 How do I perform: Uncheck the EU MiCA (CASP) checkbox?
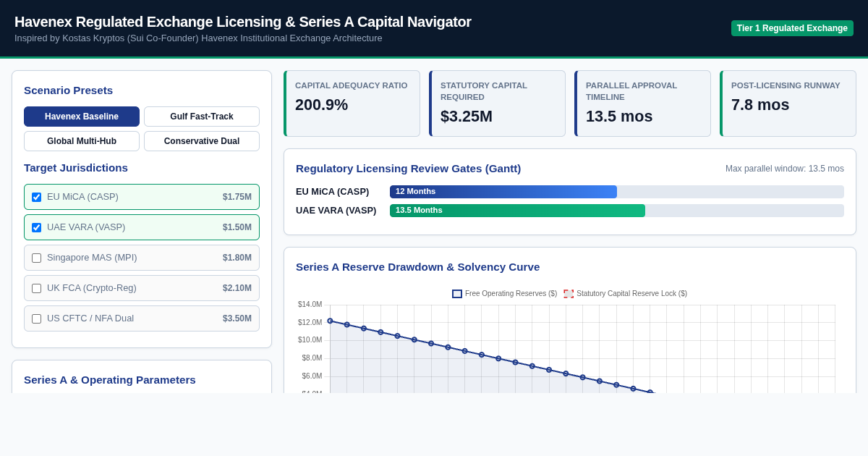coord(36,197)
